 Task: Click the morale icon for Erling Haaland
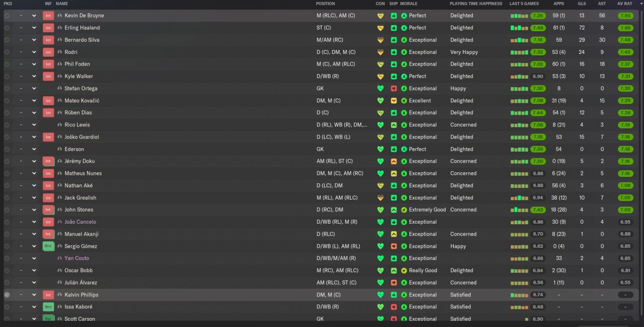tap(404, 28)
